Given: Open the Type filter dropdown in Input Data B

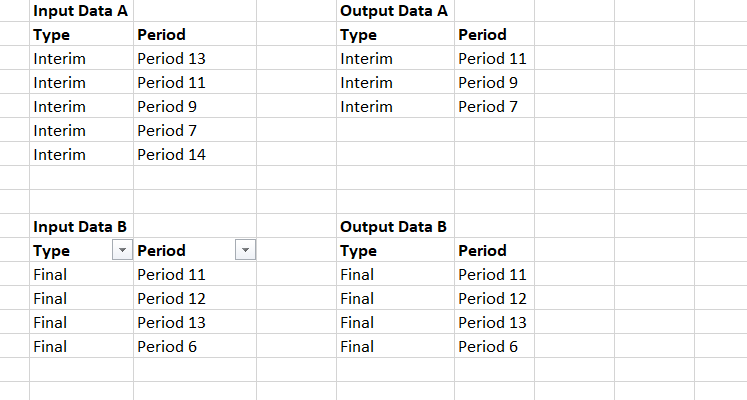Looking at the screenshot, I should tap(122, 251).
